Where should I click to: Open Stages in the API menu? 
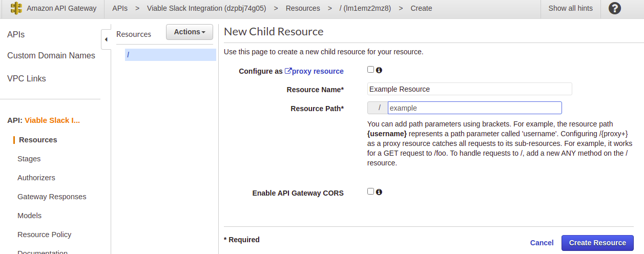point(29,159)
